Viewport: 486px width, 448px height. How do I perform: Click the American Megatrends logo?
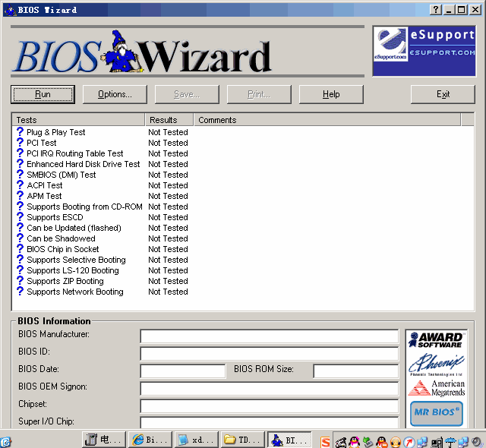coord(436,388)
